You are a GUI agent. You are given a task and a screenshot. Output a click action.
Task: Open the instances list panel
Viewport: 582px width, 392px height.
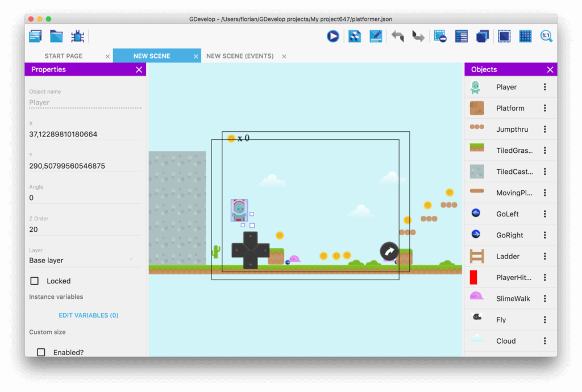point(462,35)
